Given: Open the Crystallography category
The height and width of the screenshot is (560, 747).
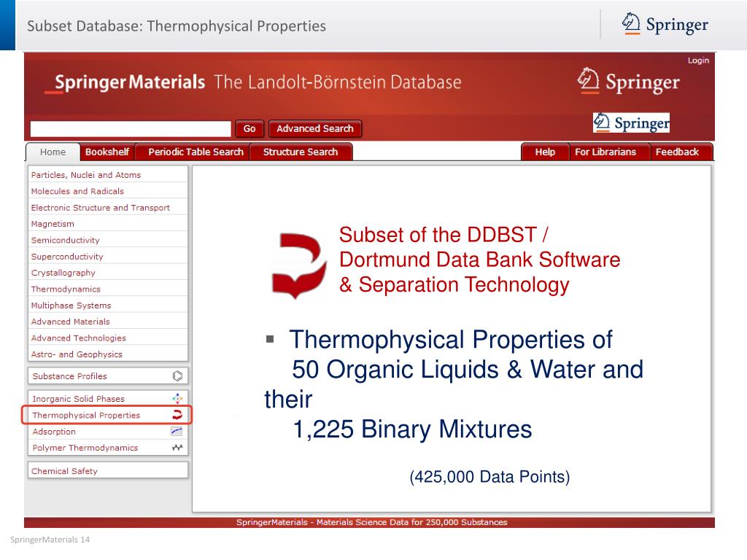Looking at the screenshot, I should pos(108,273).
